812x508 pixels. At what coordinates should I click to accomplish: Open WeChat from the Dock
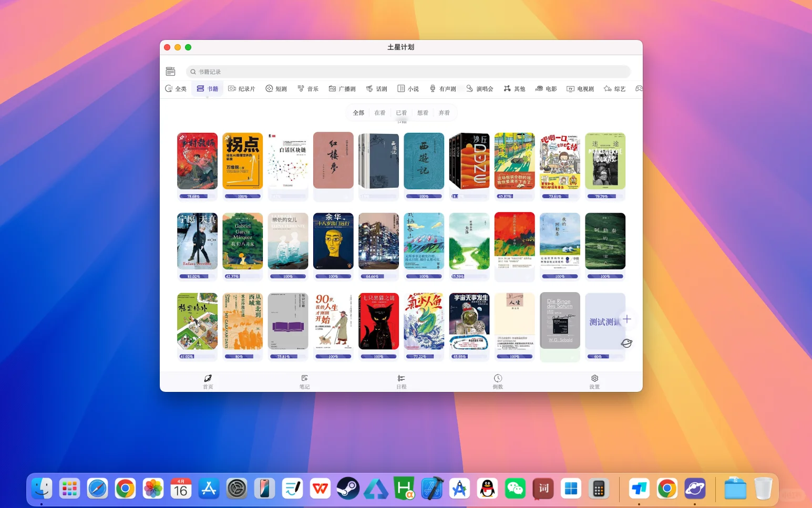click(x=516, y=489)
